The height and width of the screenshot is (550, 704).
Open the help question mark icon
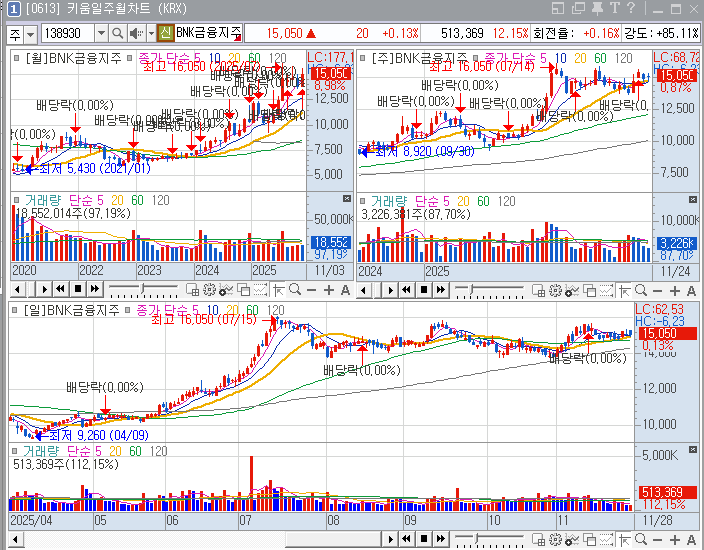coord(631,8)
